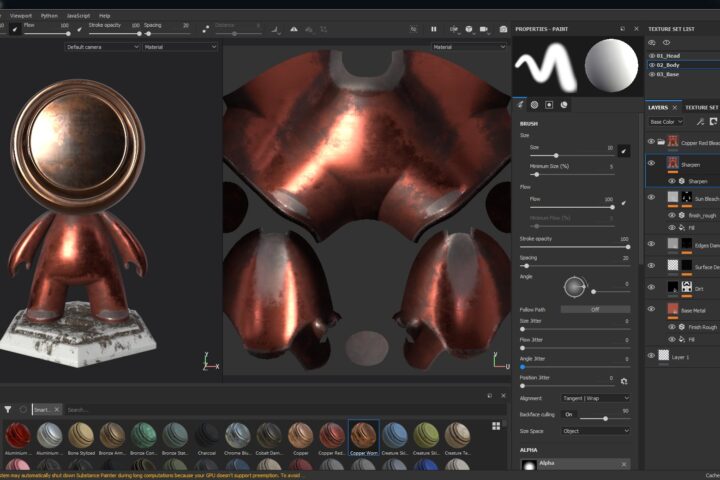Click the Alpha resource button
The image size is (720, 480).
pos(575,464)
